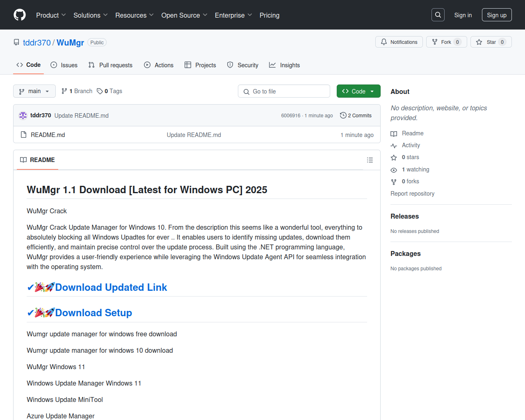Image resolution: width=525 pixels, height=420 pixels.
Task: Switch to the Issues tab
Action: pos(64,65)
